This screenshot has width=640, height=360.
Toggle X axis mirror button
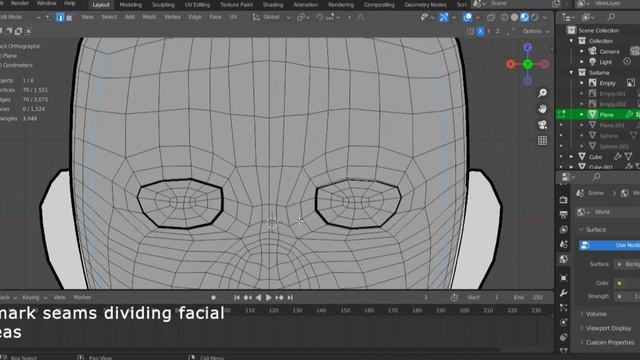pos(480,31)
